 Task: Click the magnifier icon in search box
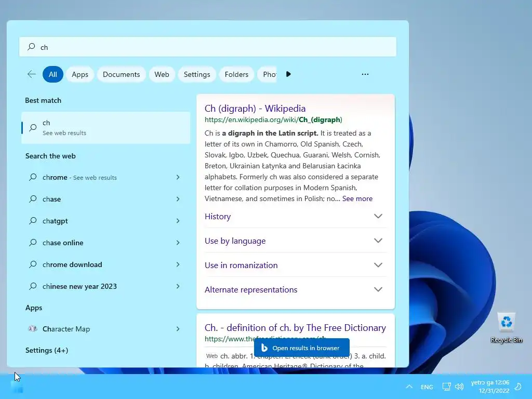(31, 47)
